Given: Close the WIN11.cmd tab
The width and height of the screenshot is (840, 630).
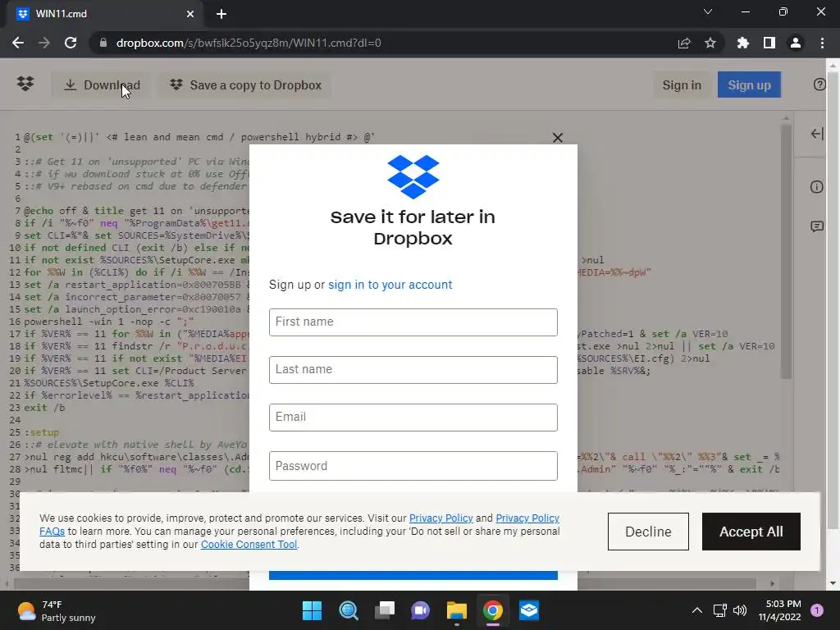Looking at the screenshot, I should click(190, 14).
